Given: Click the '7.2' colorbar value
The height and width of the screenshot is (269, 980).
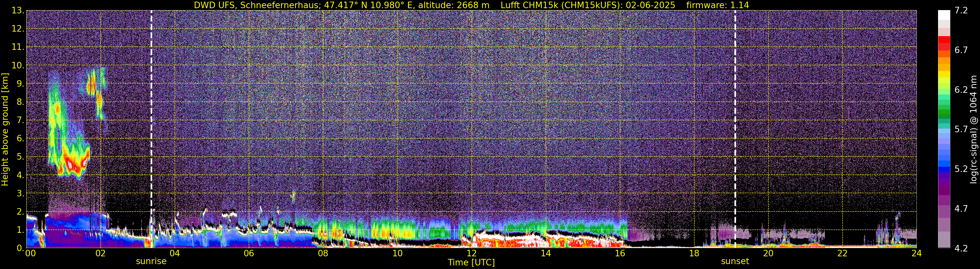Looking at the screenshot, I should (x=961, y=11).
